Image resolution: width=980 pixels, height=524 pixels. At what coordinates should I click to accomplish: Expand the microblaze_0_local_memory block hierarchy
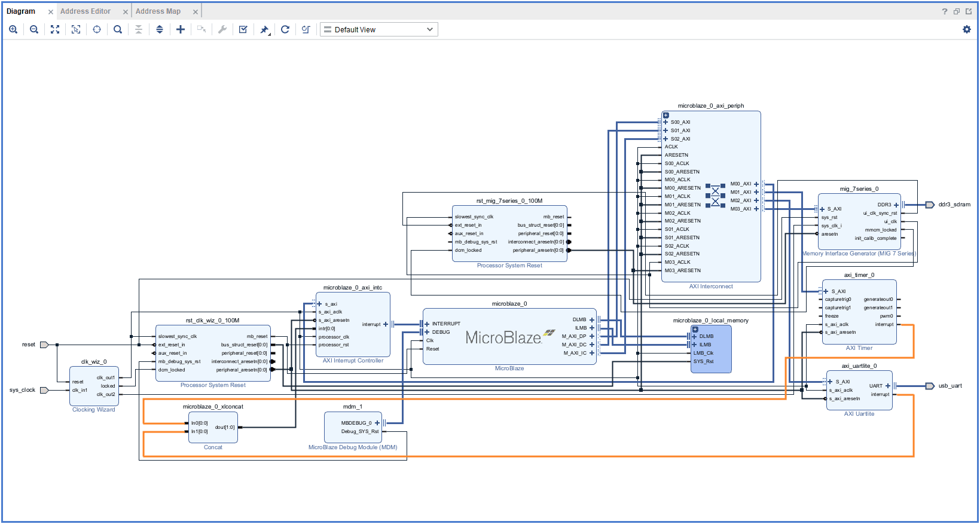695,329
